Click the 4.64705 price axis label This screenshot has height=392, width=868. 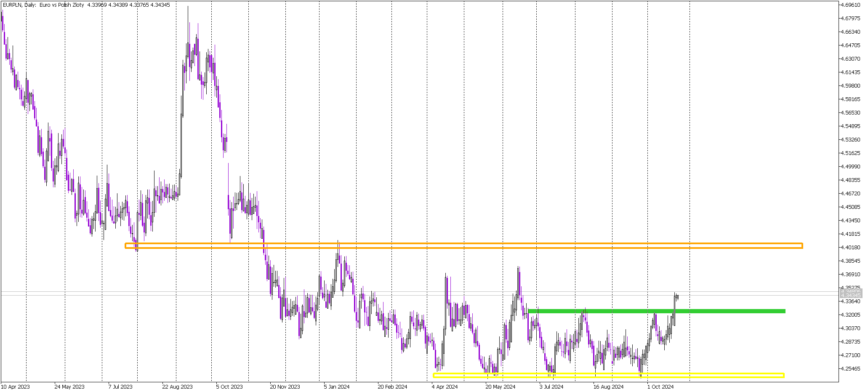(851, 45)
